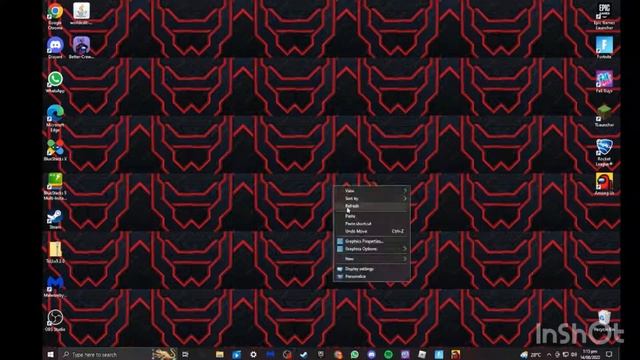Expand the View submenu arrow
This screenshot has width=640, height=360.
coord(405,191)
